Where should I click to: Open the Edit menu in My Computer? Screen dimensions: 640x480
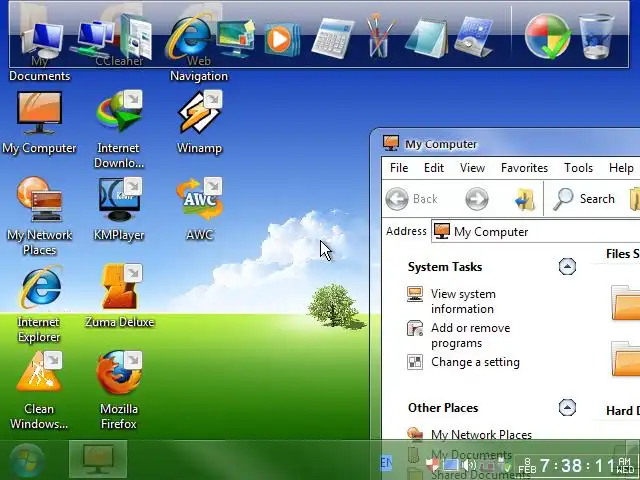(x=433, y=168)
